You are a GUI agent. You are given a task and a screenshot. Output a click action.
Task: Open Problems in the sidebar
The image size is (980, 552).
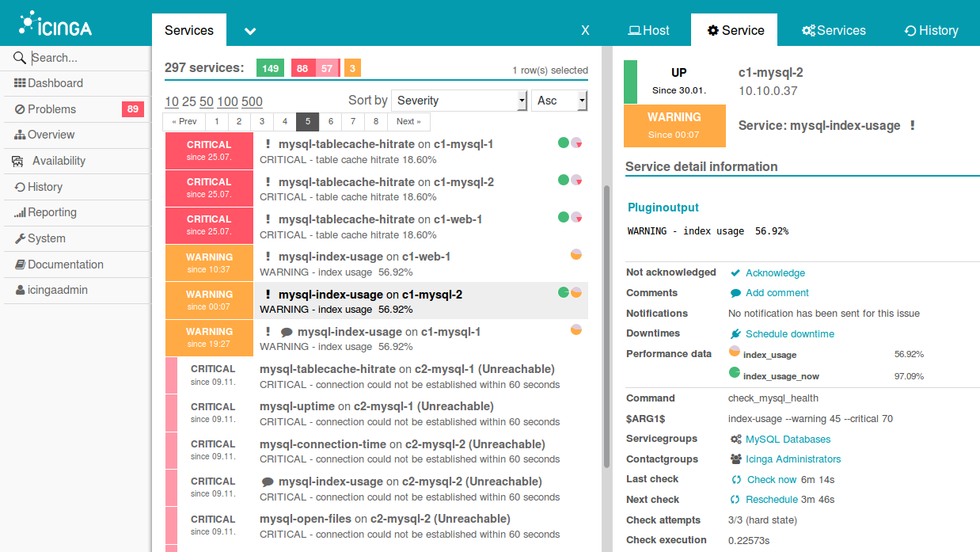pos(52,109)
